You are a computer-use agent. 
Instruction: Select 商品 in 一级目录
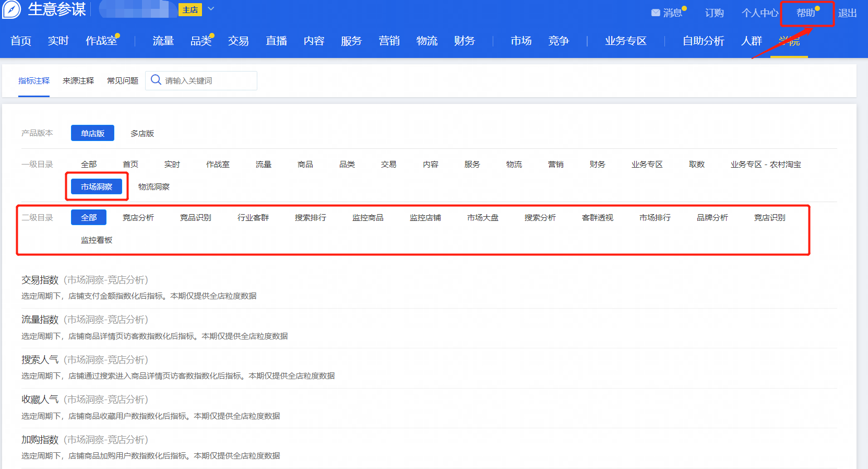pos(305,164)
